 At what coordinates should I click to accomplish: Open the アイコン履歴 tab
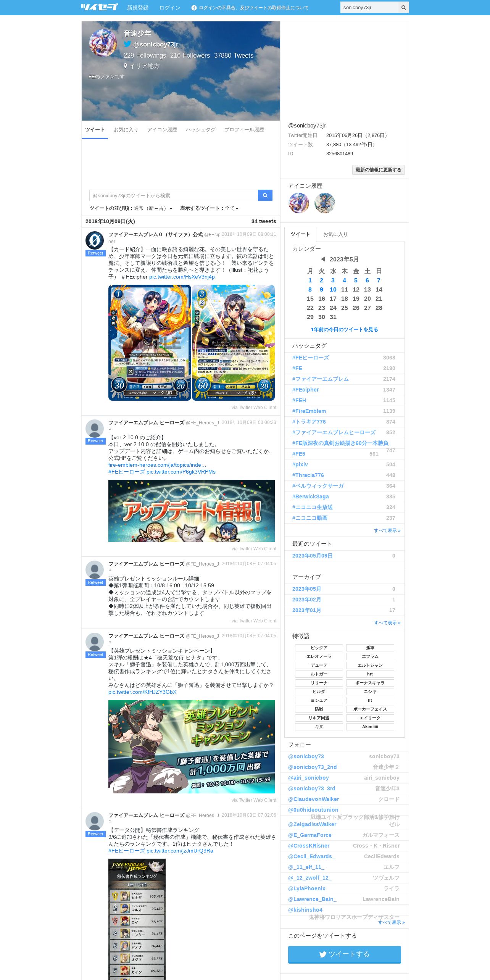pyautogui.click(x=162, y=130)
